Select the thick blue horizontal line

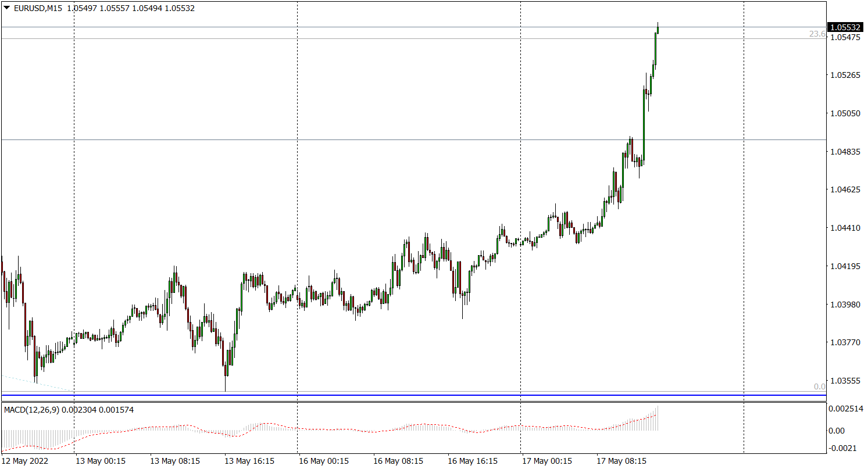coord(413,396)
